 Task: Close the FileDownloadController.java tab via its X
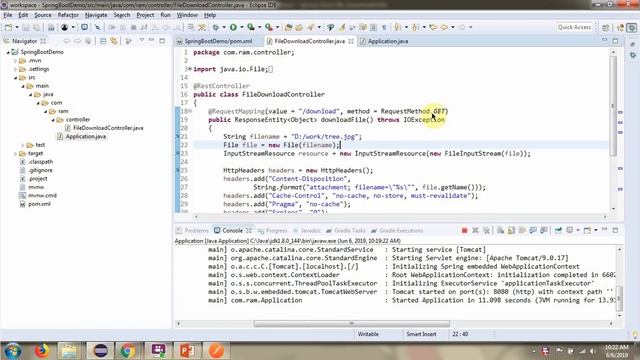pyautogui.click(x=351, y=41)
